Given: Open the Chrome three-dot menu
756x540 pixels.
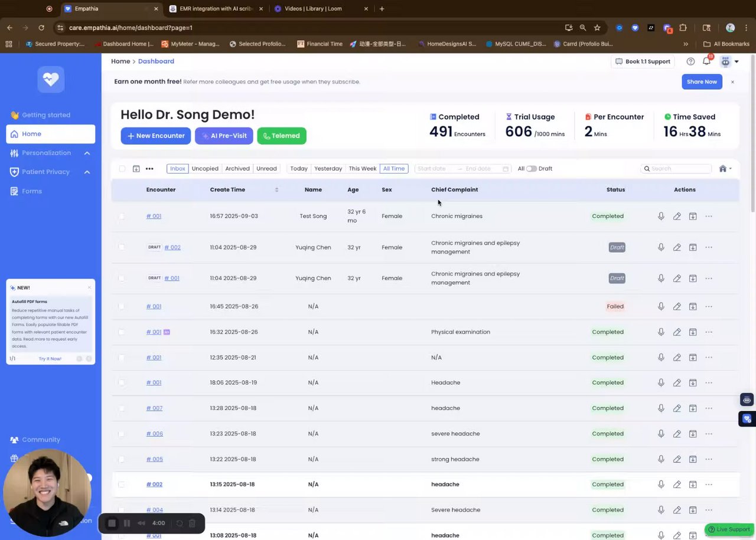Looking at the screenshot, I should 746,28.
